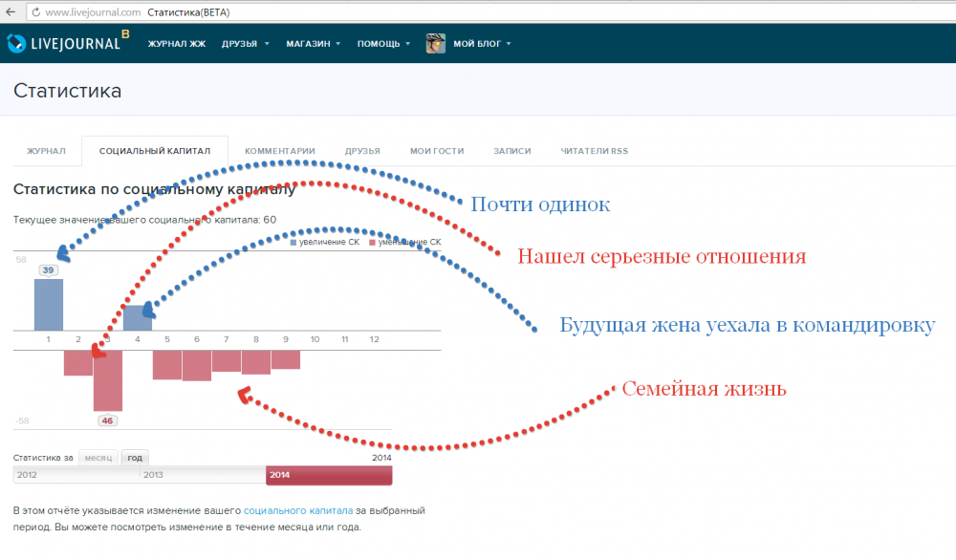
Task: Switch statistics period to «год»
Action: click(x=135, y=458)
